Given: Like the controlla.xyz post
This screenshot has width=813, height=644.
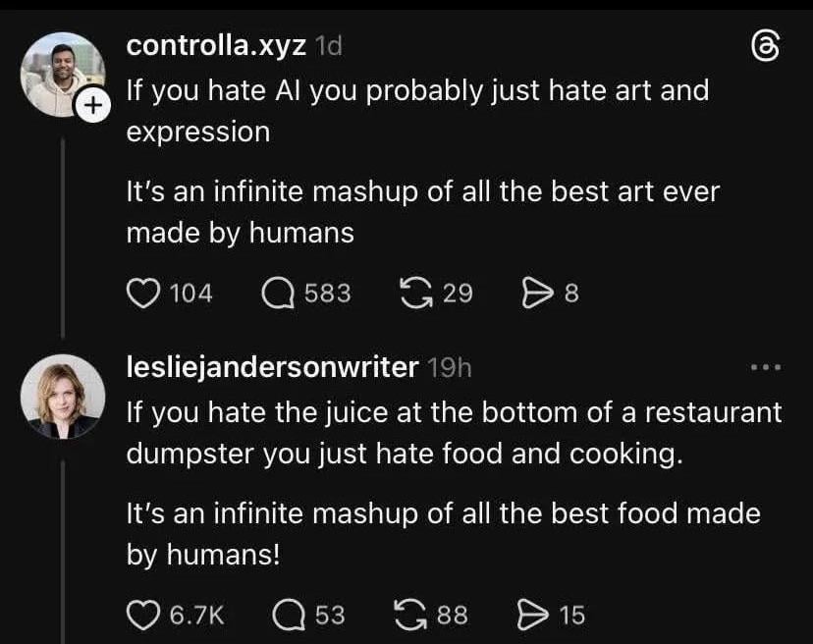Looking at the screenshot, I should point(143,293).
